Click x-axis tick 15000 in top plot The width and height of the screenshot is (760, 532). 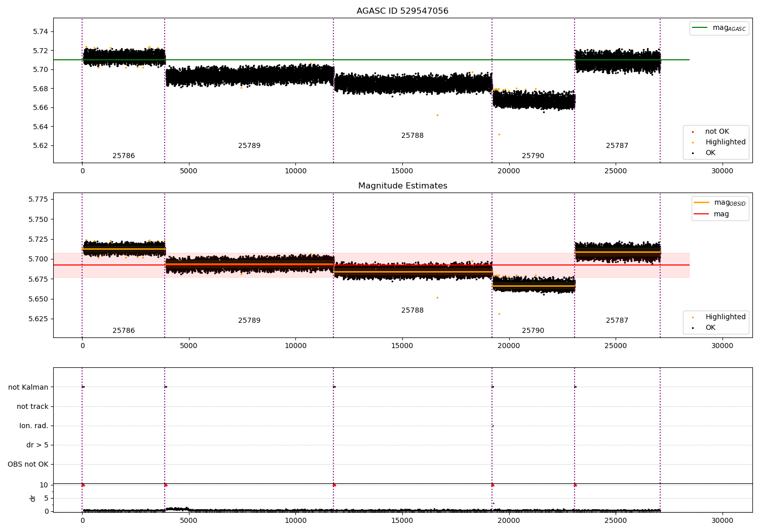pos(402,171)
